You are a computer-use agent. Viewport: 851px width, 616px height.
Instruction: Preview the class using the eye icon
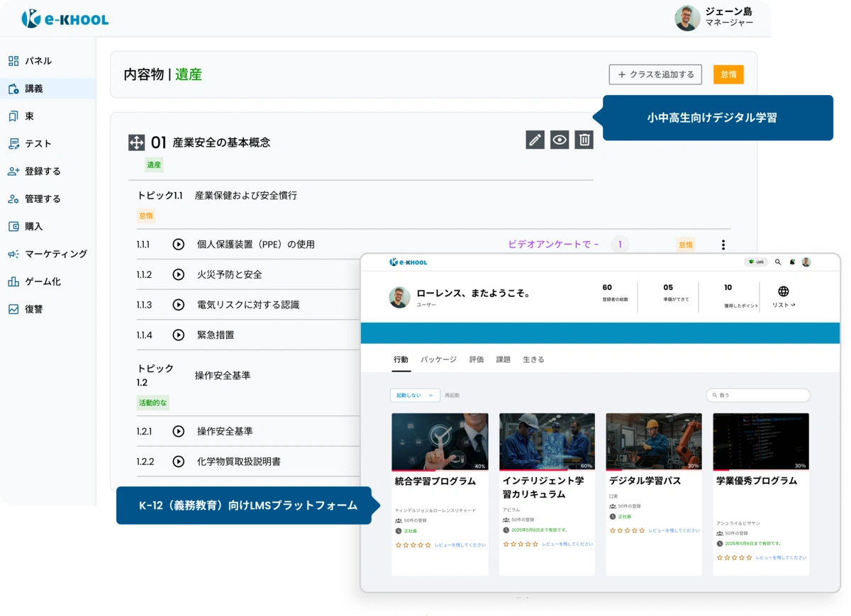[560, 140]
